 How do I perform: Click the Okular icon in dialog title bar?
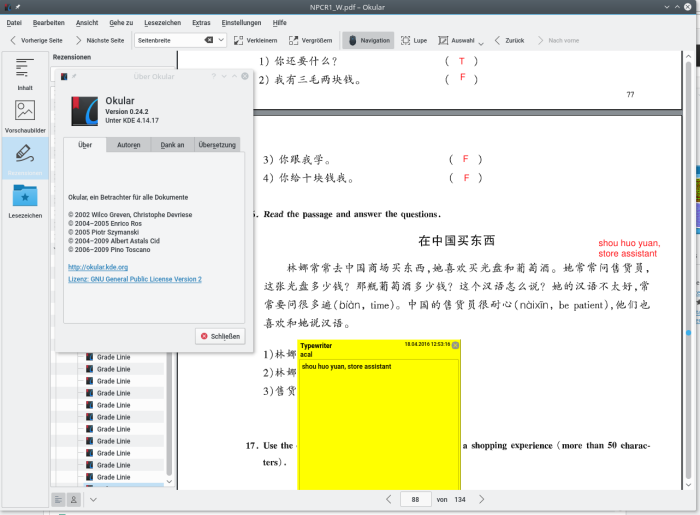point(64,76)
